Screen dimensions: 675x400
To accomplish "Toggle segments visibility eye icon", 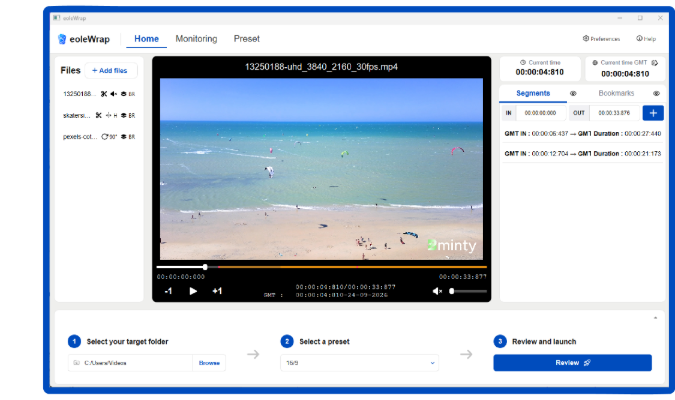I will [573, 93].
